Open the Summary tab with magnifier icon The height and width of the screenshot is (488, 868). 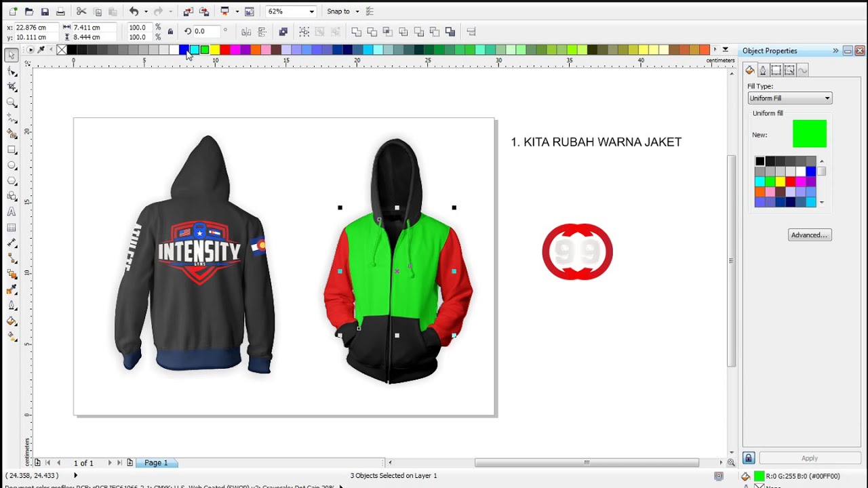pyautogui.click(x=789, y=70)
